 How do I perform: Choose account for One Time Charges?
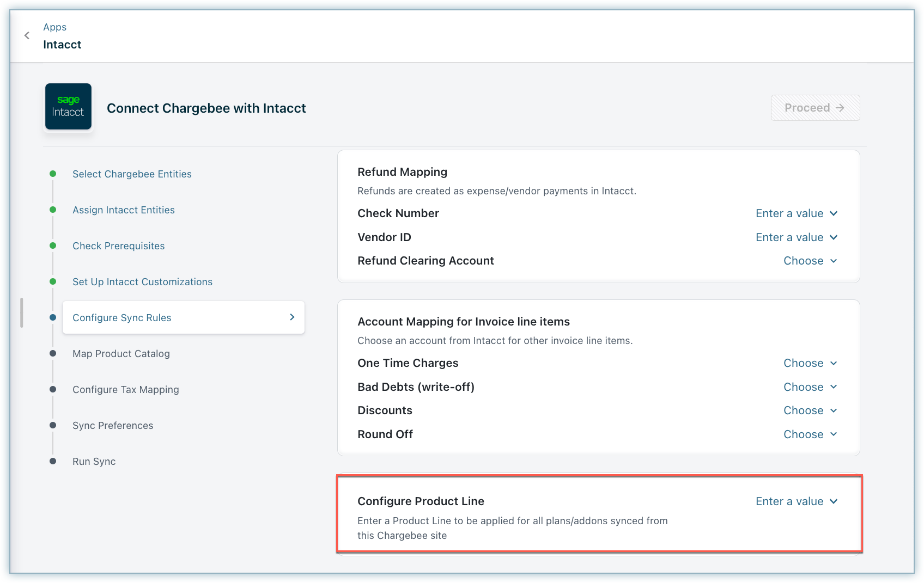(810, 363)
